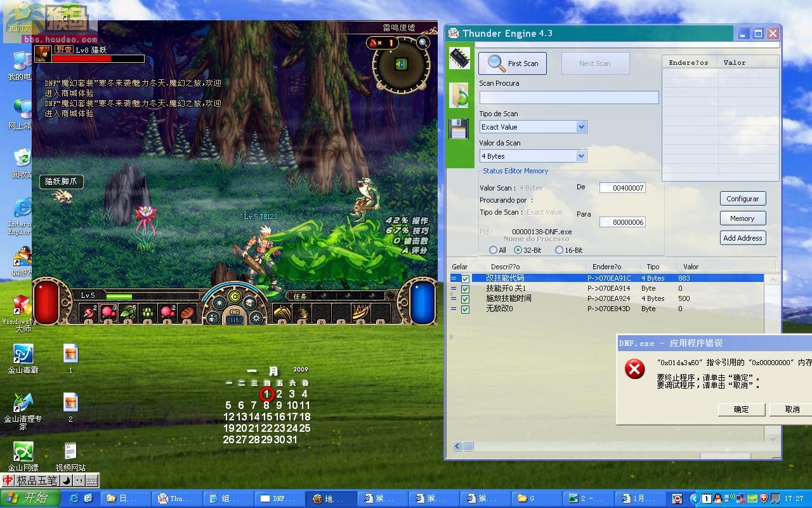Click the magnifier icon beside the game minimap
The height and width of the screenshot is (508, 812).
423,43
